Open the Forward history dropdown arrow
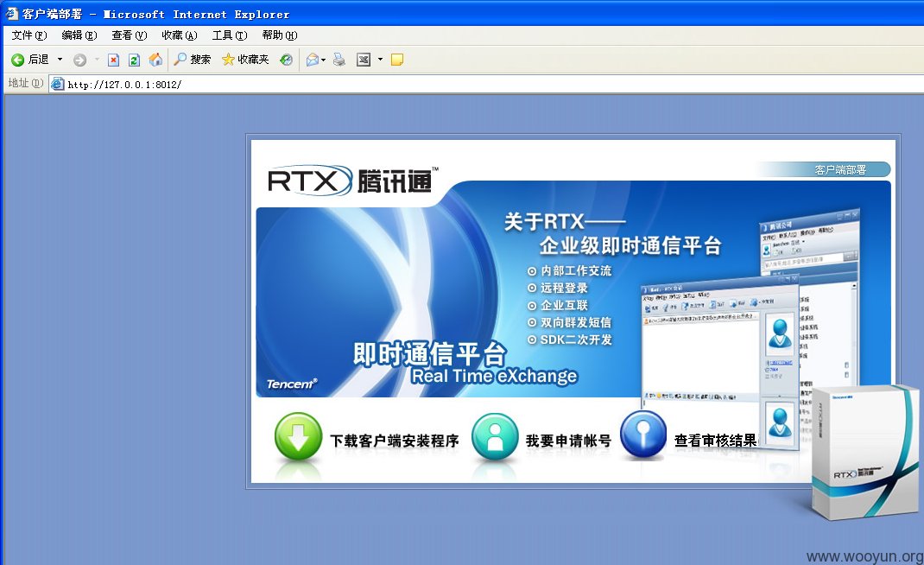Viewport: 924px width, 565px height. coord(97,60)
